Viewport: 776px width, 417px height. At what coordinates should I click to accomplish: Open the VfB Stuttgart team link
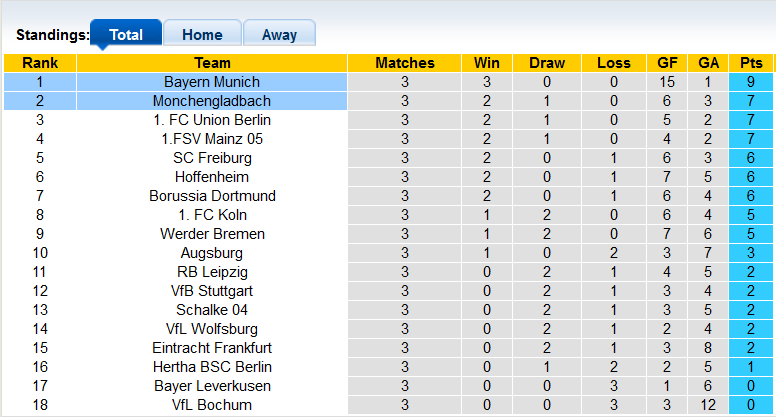coord(212,291)
